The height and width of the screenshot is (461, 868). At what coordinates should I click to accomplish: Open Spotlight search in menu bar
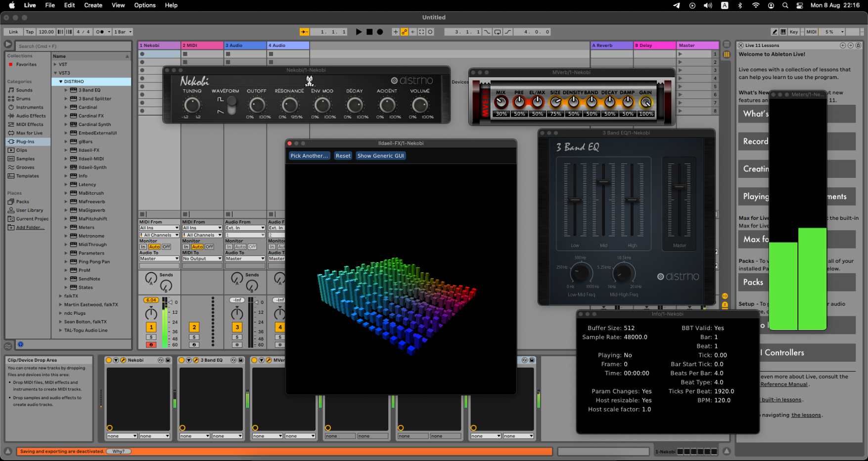tap(785, 5)
